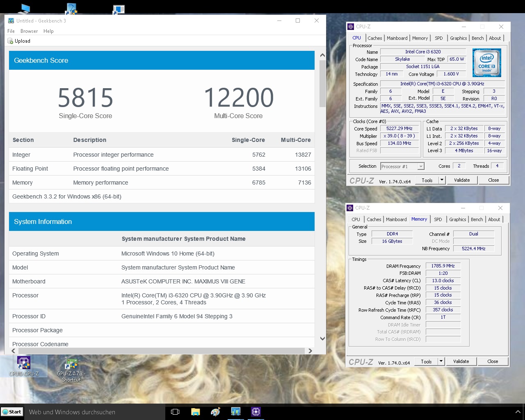Expand Tools dropdown arrow in lower CPU-Z

pyautogui.click(x=441, y=361)
